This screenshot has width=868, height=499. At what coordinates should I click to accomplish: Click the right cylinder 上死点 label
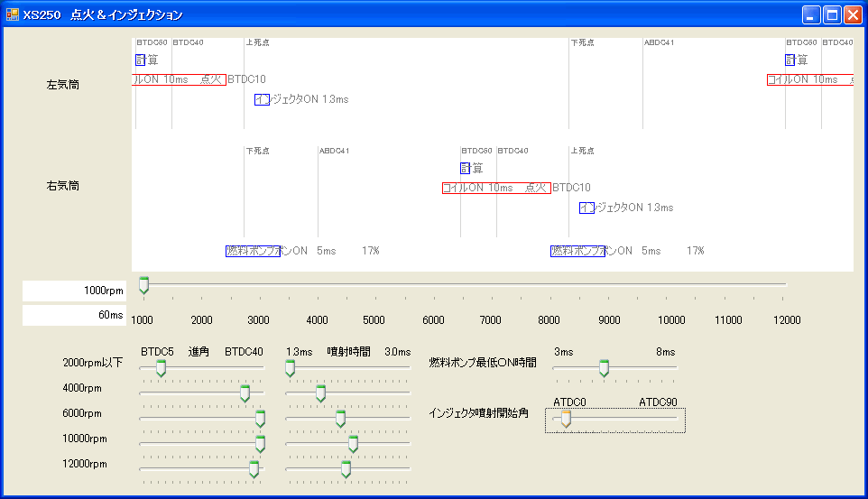[x=582, y=151]
